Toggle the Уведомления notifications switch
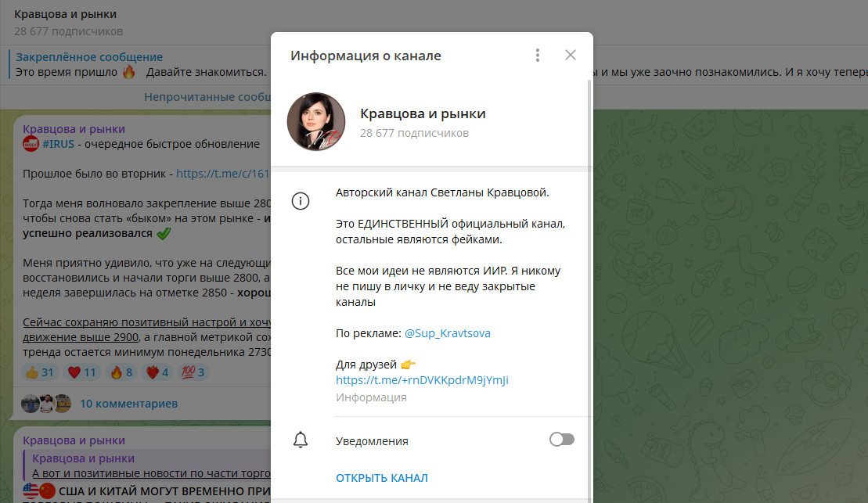This screenshot has height=503, width=868. tap(562, 440)
